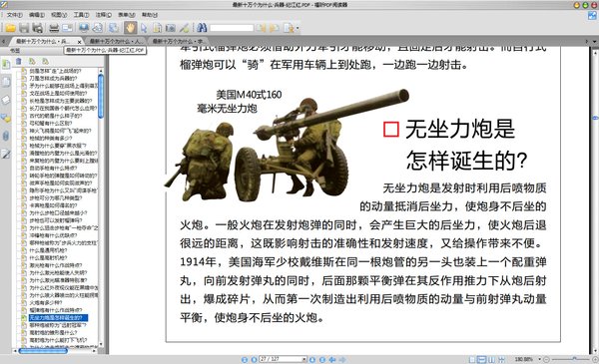
Task: Print the document with the printer icon
Action: 54,28
